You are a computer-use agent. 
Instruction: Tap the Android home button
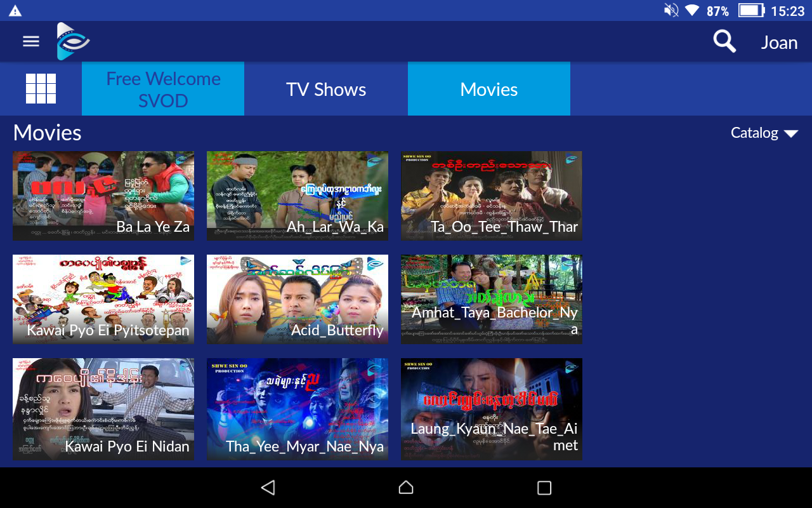[406, 488]
